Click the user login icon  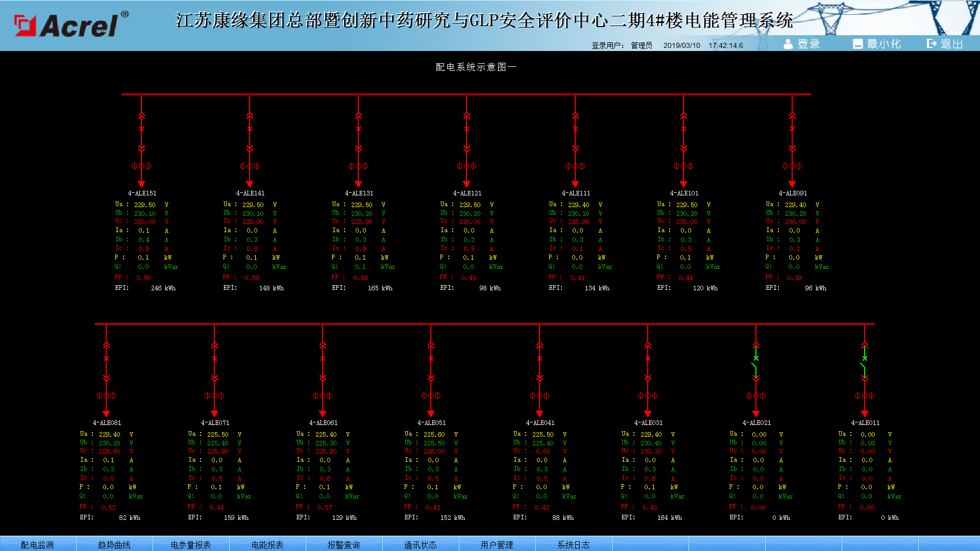coord(788,44)
